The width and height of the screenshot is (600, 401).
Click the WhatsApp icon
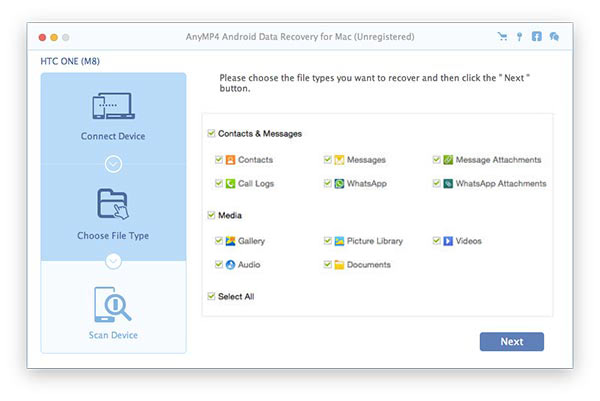[339, 184]
